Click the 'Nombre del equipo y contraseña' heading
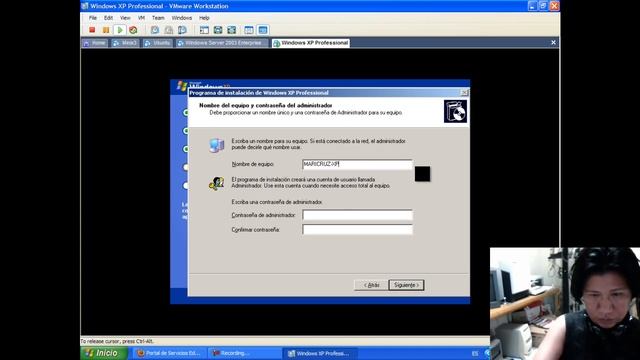 click(266, 105)
